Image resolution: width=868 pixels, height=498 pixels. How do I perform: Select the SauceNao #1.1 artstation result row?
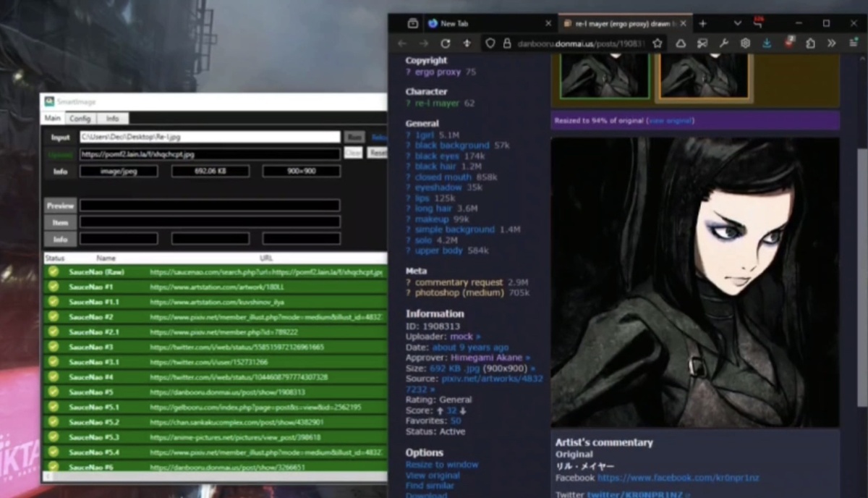pos(215,302)
